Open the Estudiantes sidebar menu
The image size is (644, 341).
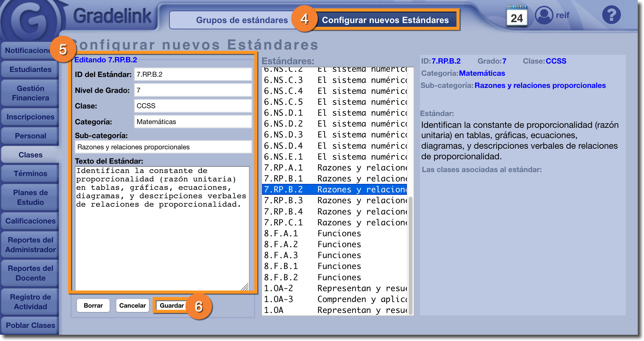pos(30,70)
